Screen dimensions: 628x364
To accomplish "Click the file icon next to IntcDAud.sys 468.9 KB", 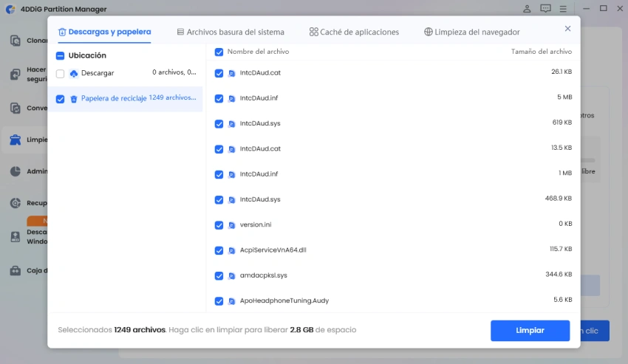I will (231, 200).
